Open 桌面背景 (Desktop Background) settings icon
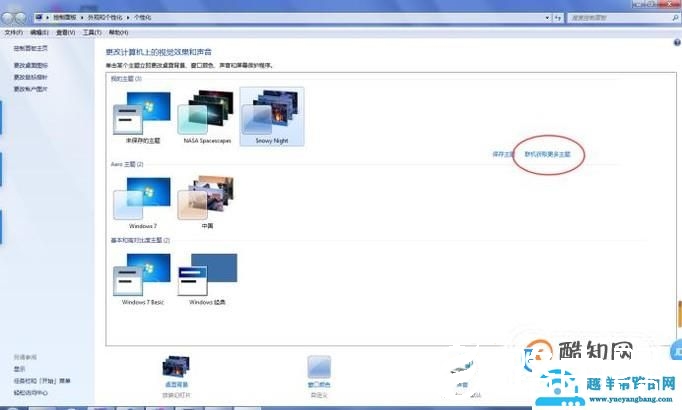Screen dimensions: 682x410 point(177,368)
